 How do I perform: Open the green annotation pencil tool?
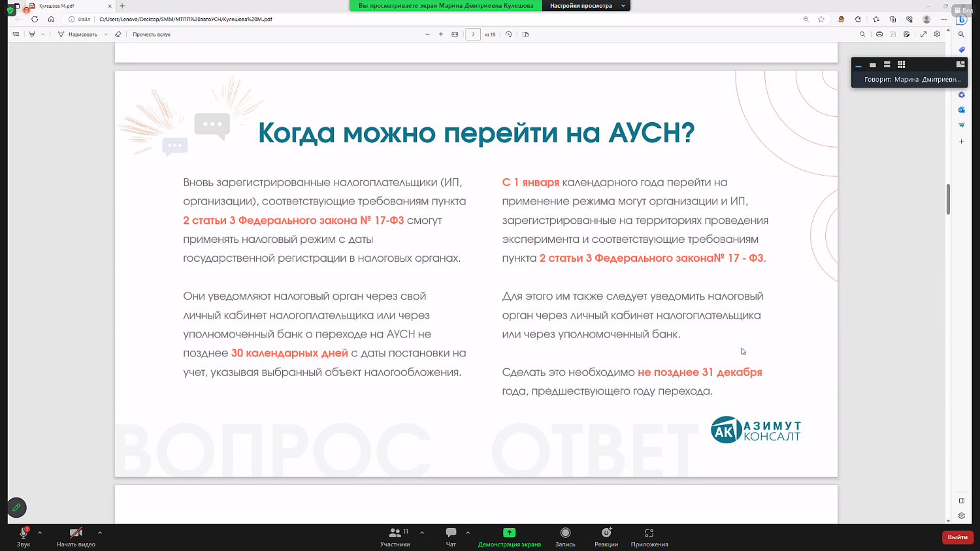point(16,507)
